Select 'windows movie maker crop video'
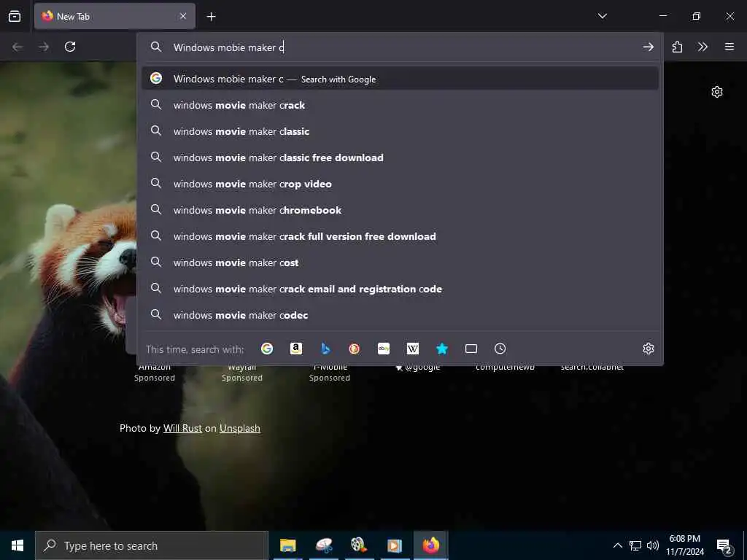747x560 pixels. point(400,183)
